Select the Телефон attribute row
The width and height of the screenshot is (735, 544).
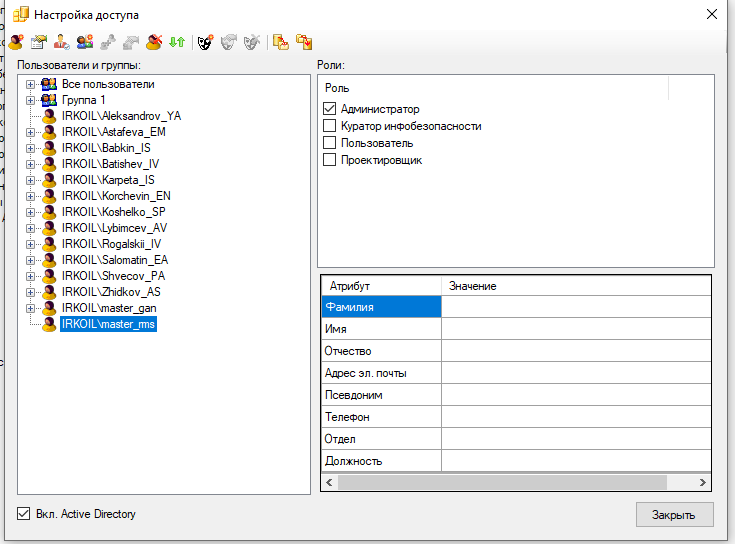(x=381, y=417)
